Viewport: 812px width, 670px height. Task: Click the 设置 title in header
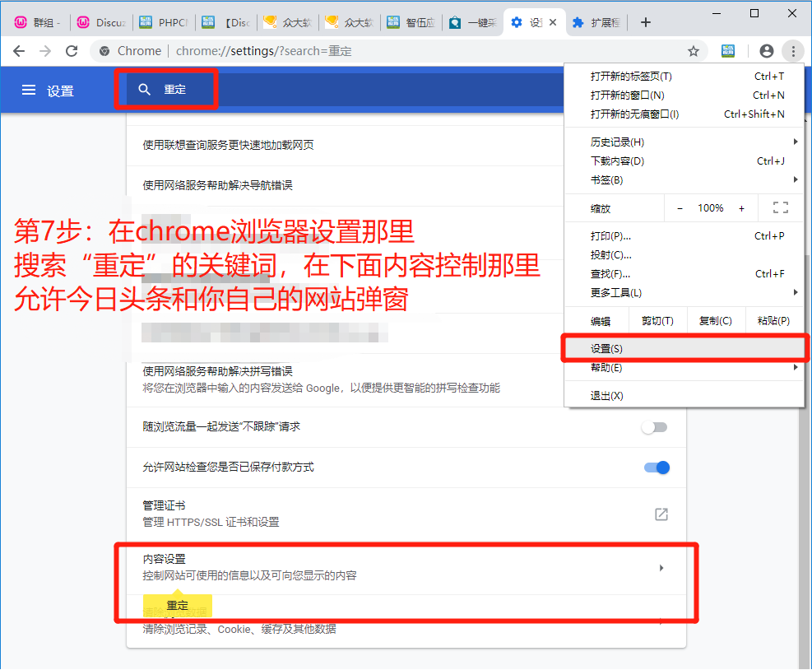(60, 91)
